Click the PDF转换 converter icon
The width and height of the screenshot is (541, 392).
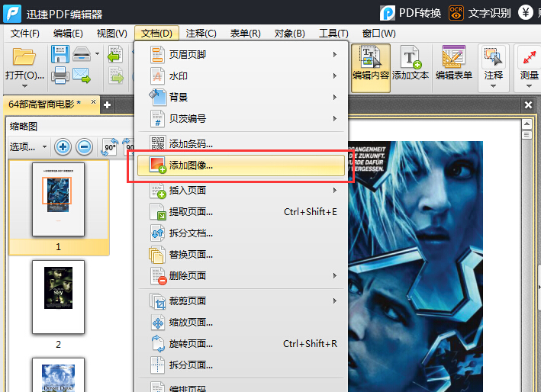pos(388,13)
